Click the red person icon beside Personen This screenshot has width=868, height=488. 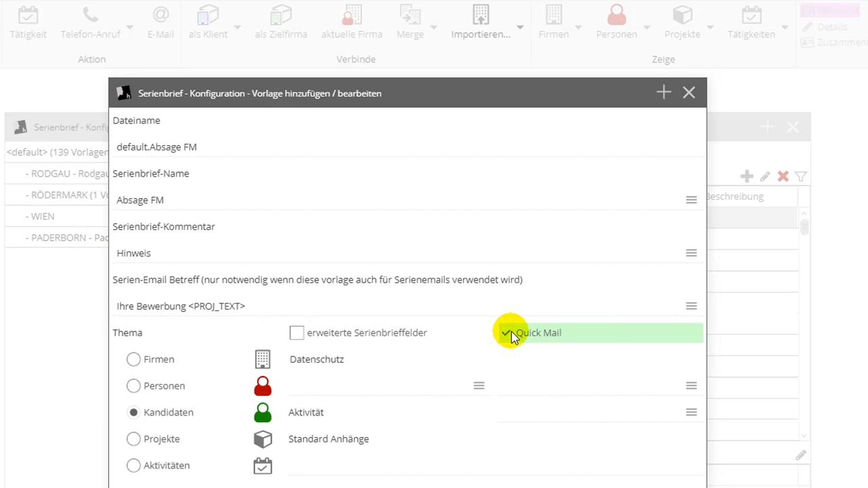(x=262, y=386)
